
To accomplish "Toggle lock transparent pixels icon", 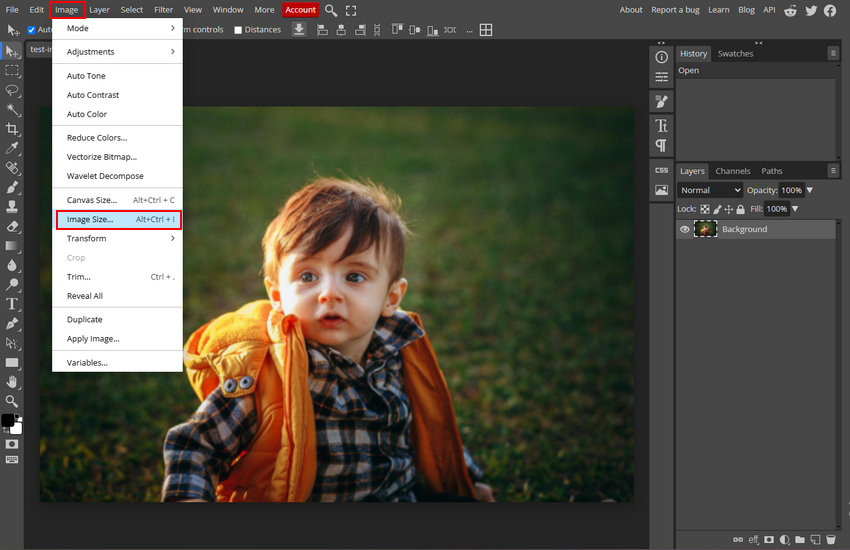I will [x=705, y=209].
